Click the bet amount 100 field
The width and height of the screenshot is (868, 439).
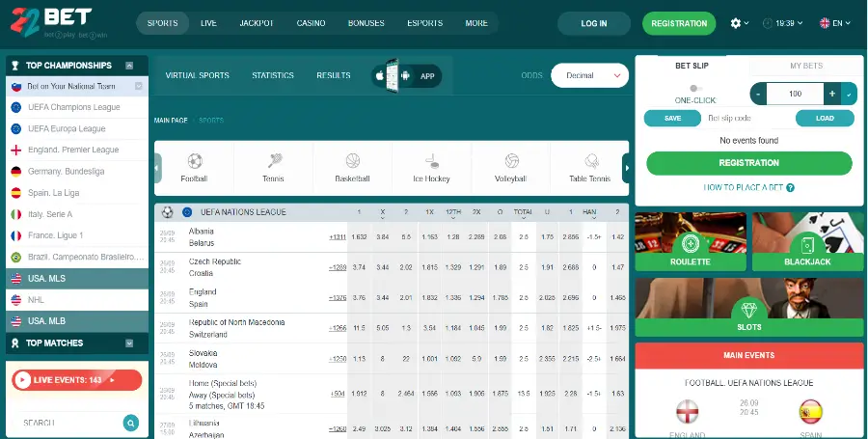coord(795,94)
